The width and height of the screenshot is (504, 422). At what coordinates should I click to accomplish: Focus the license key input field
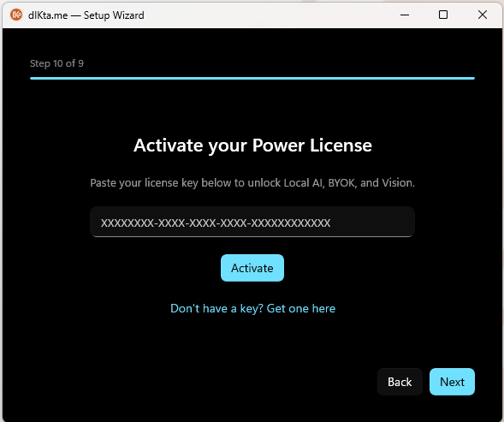(252, 222)
